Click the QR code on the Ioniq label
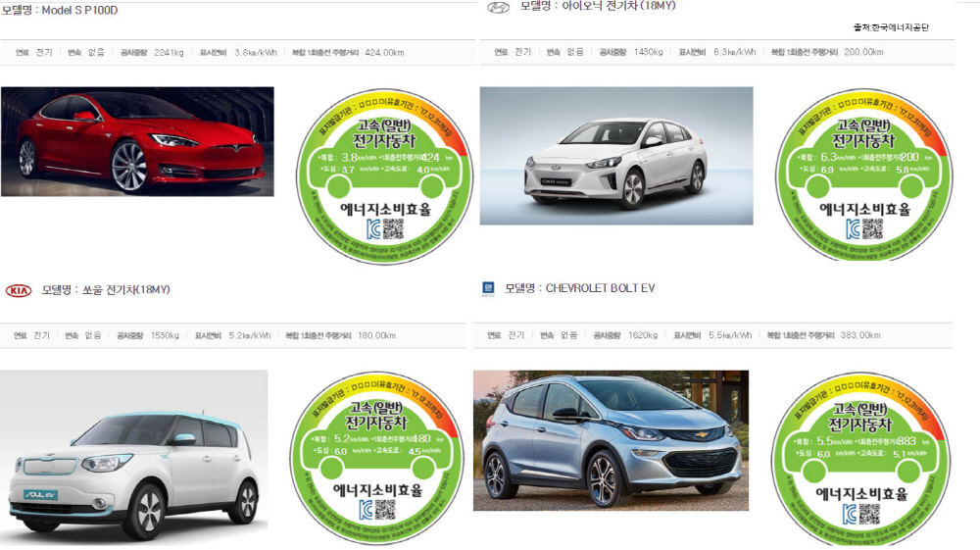This screenshot has height=550, width=980. pos(872,229)
